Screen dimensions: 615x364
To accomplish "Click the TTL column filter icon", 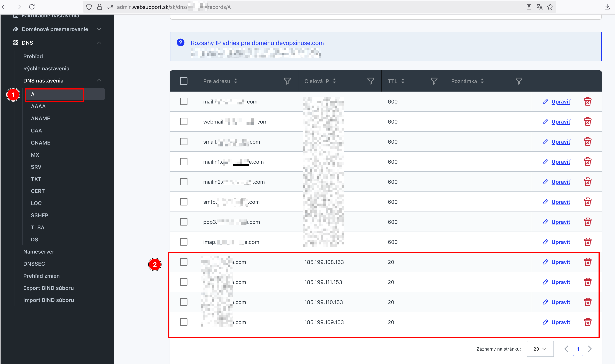I will point(434,81).
